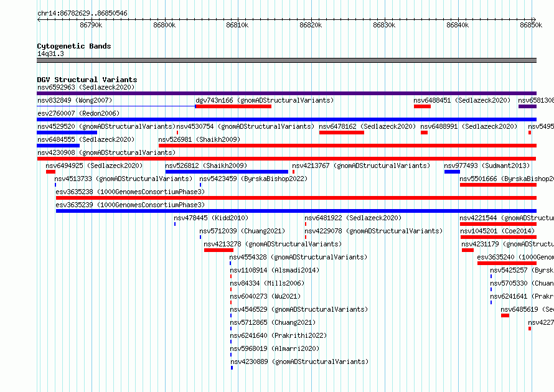This screenshot has width=554, height=392.
Task: Click nsv6241640 (Prakrithi2022) label
Action: (x=278, y=335)
